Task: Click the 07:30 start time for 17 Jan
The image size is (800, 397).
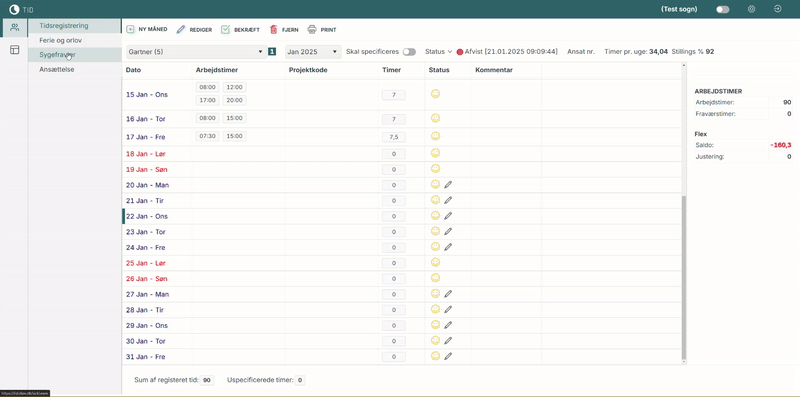Action: coord(207,136)
